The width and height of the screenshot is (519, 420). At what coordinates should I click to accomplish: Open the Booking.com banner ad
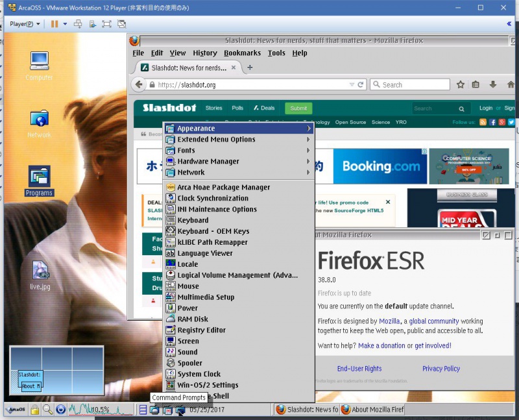(x=380, y=166)
